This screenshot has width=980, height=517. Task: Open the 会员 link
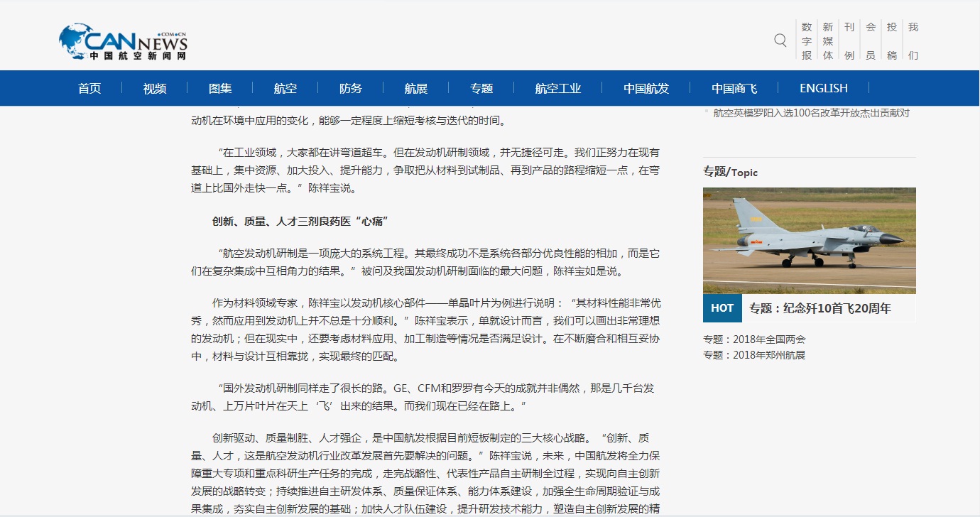tap(871, 41)
